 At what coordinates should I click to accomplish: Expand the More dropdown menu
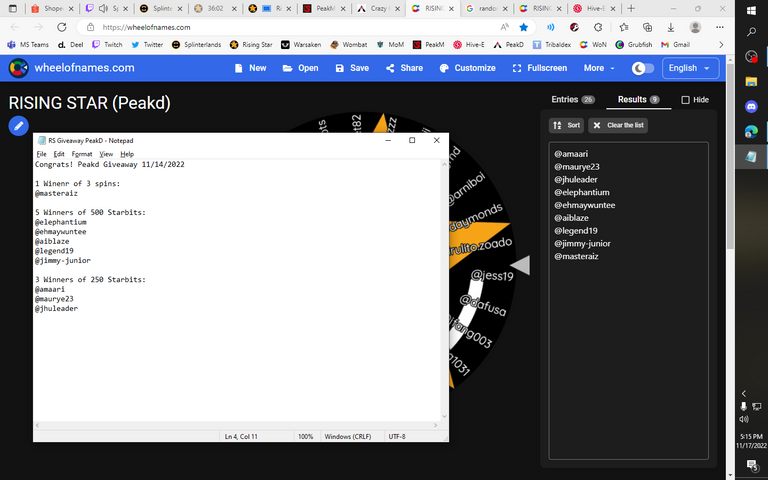tap(599, 68)
